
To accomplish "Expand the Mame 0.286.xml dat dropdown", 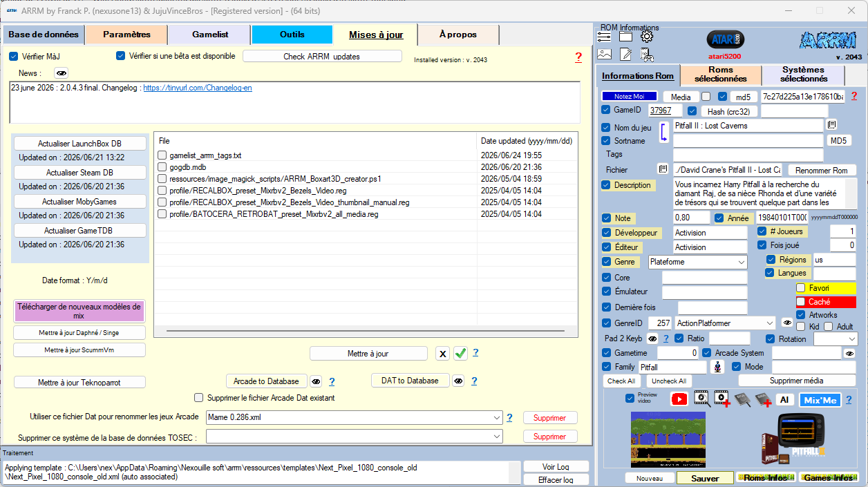I will pyautogui.click(x=496, y=417).
